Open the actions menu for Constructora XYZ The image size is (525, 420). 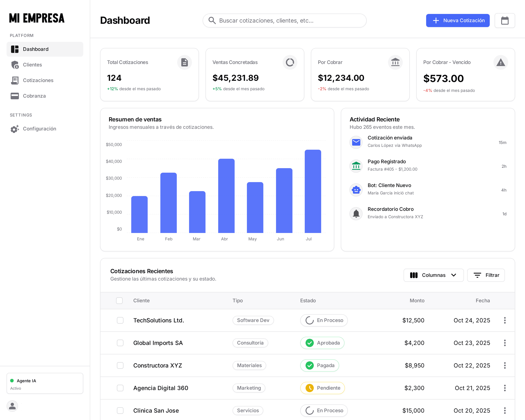(x=505, y=365)
